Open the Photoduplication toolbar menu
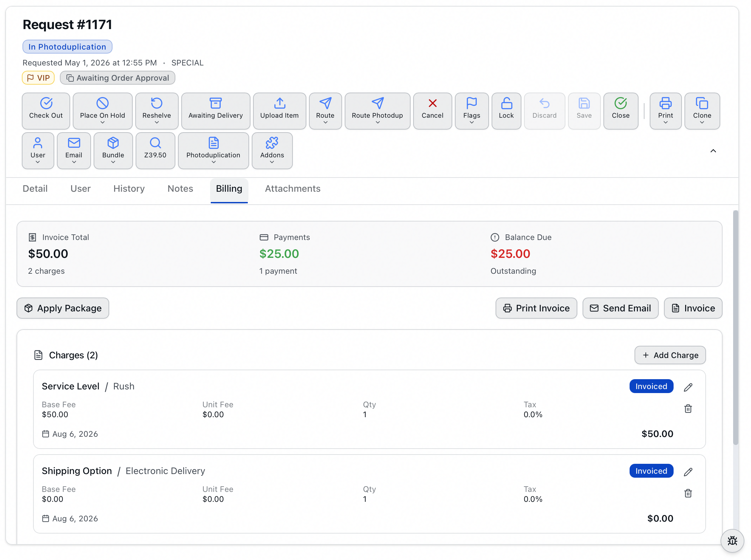751x560 pixels. tap(213, 150)
